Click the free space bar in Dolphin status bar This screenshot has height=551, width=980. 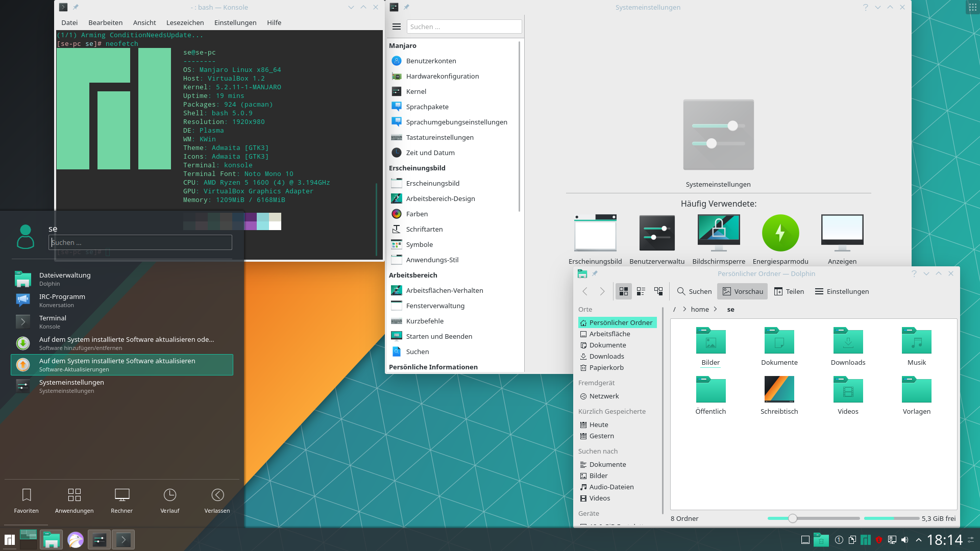(x=891, y=518)
